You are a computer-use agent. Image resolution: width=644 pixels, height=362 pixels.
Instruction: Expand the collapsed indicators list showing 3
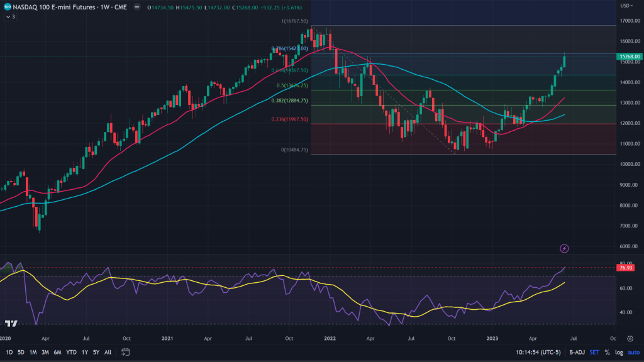tap(10, 17)
